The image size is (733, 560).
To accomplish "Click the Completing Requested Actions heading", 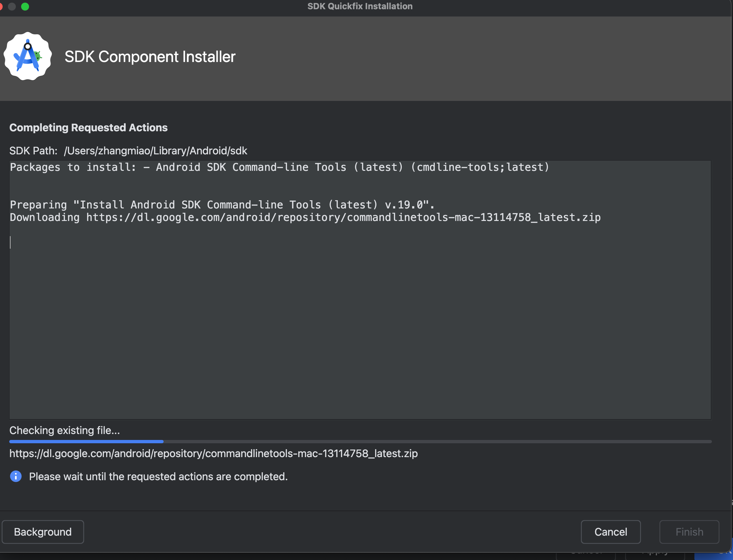I will click(88, 128).
